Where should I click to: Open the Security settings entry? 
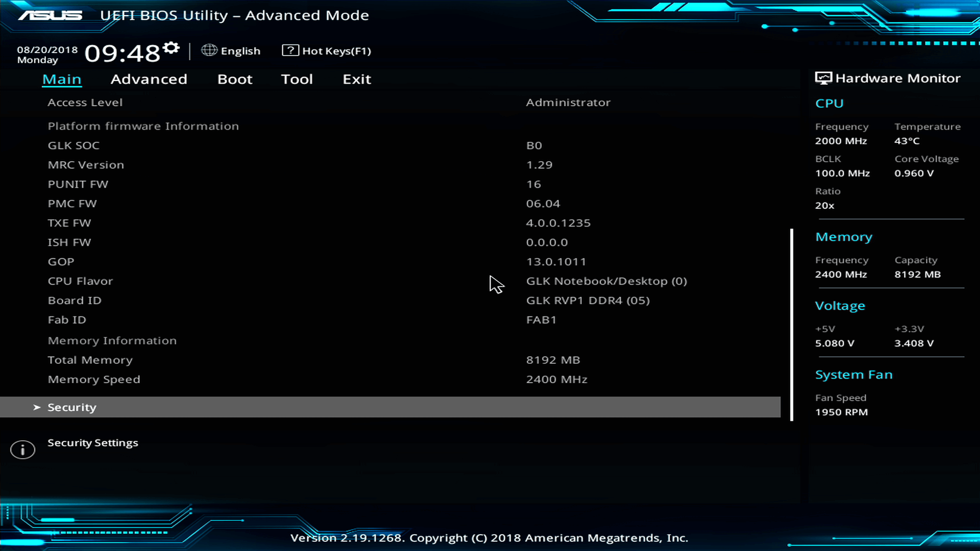(390, 407)
